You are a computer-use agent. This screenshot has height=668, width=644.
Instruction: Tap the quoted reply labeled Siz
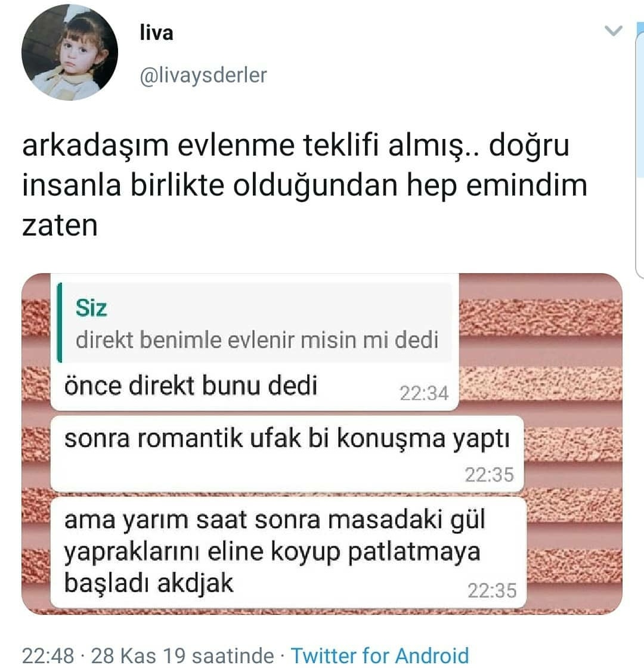pos(255,323)
